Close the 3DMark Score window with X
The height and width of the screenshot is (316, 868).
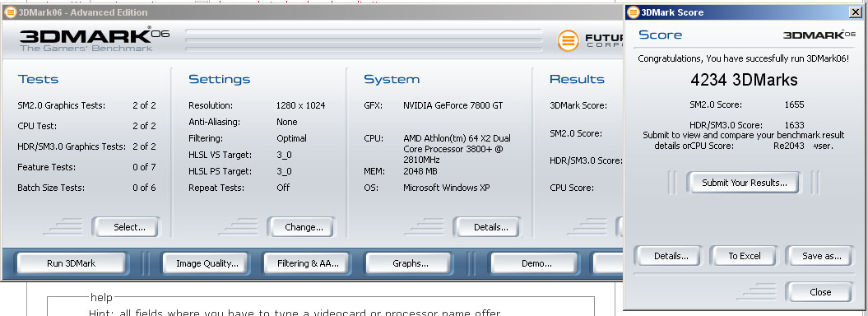click(x=855, y=12)
